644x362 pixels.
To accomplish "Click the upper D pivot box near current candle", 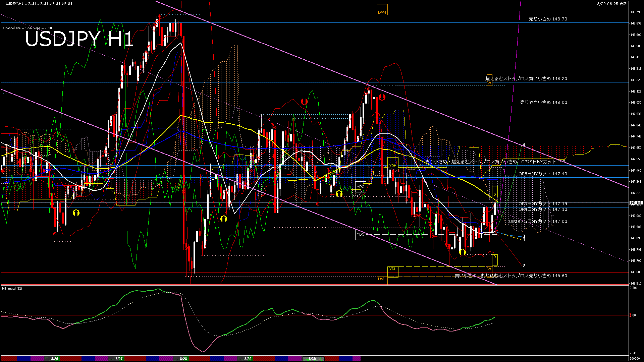I will click(495, 192).
